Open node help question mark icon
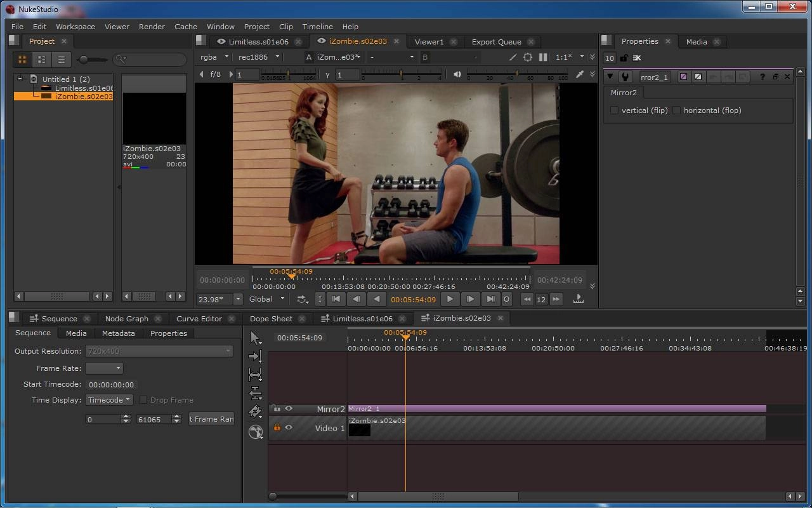Viewport: 812px width, 508px height. [763, 77]
